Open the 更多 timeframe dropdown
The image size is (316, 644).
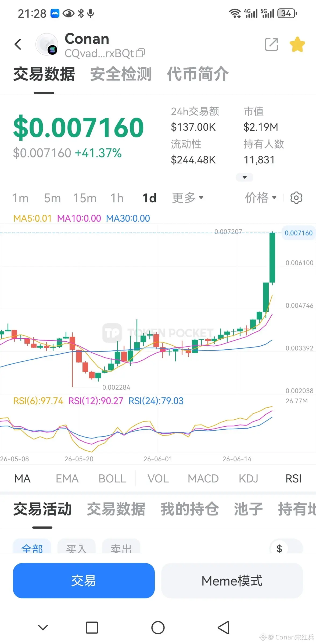[x=188, y=198]
